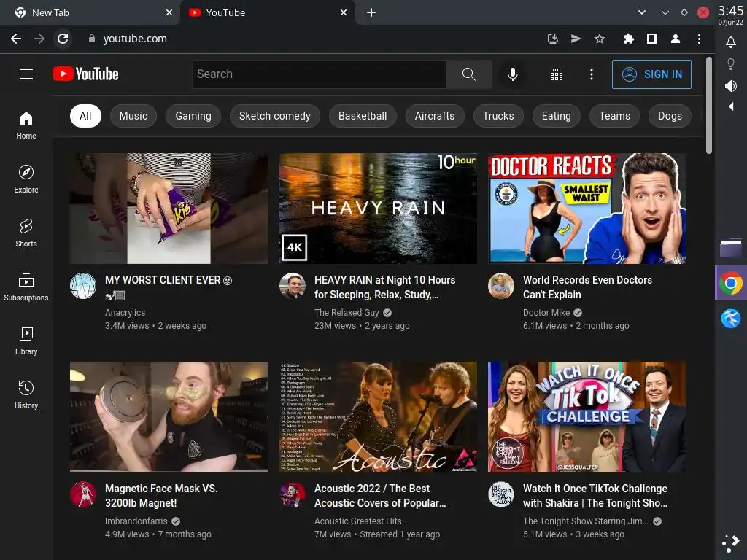
Task: Click the browser forward arrow
Action: 39,39
